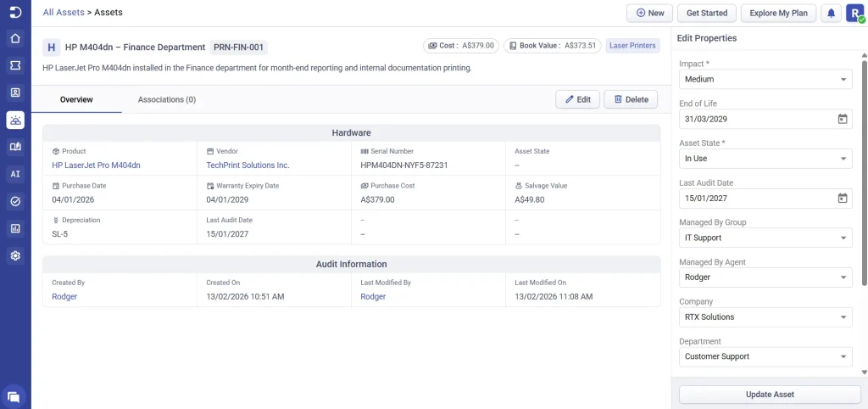The width and height of the screenshot is (868, 409).
Task: Click the notifications bell icon
Action: tap(832, 14)
